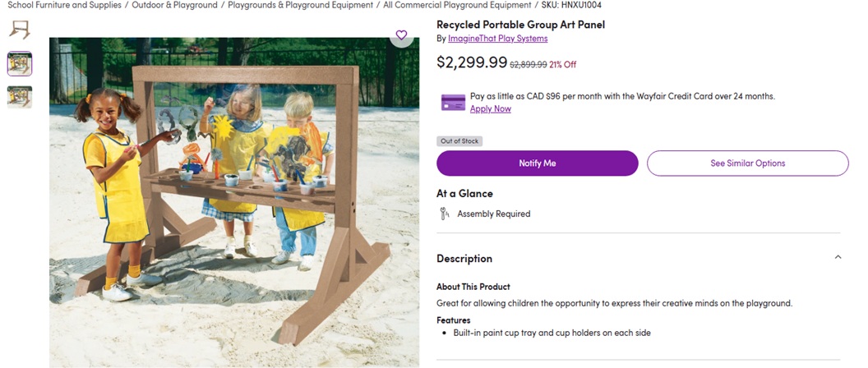Open the main product photo
This screenshot has height=368, width=868.
[234, 201]
